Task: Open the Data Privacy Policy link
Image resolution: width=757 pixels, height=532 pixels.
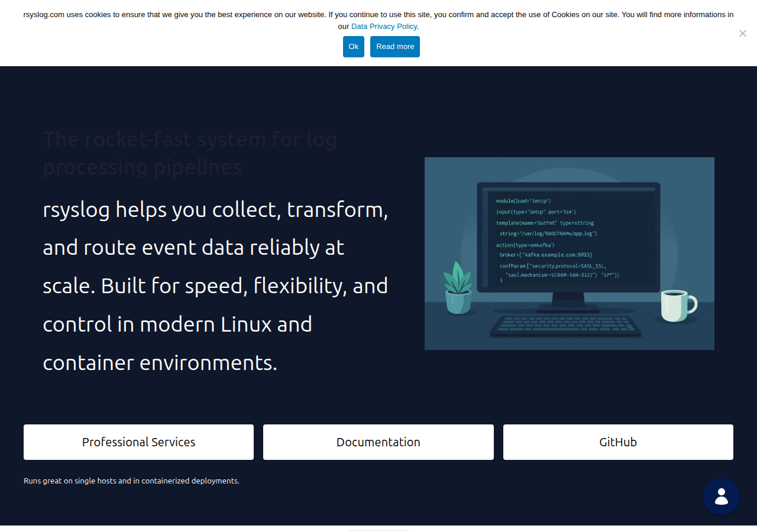Action: tap(384, 27)
